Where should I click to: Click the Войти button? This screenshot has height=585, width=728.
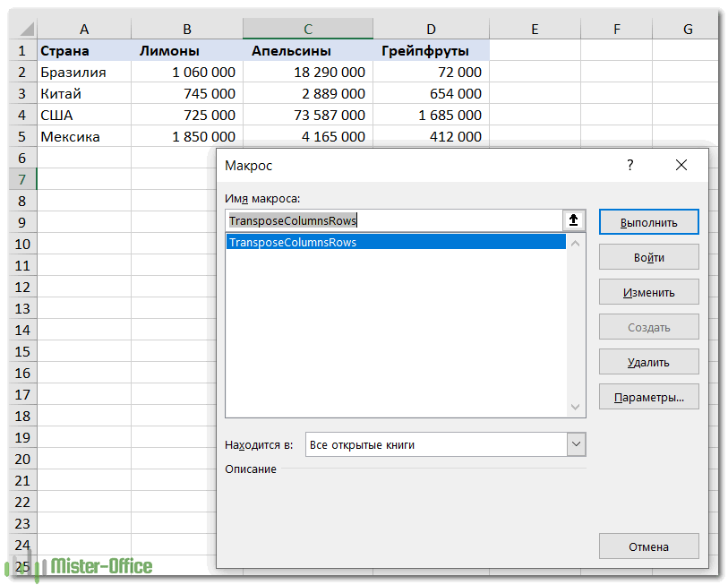pyautogui.click(x=648, y=257)
